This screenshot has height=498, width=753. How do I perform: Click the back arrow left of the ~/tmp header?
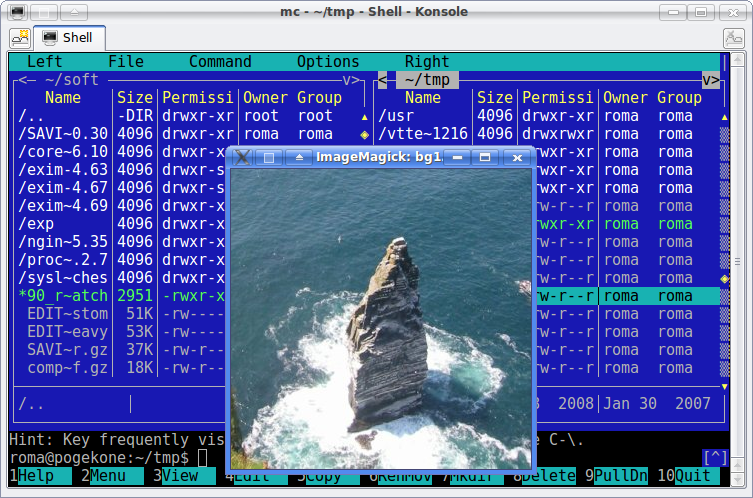[382, 80]
